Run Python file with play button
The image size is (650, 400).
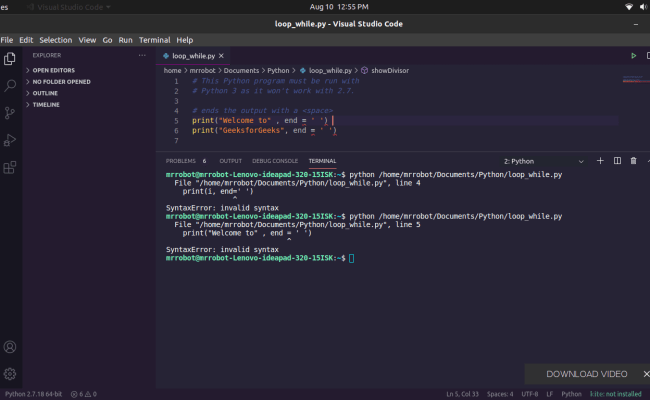click(x=633, y=56)
